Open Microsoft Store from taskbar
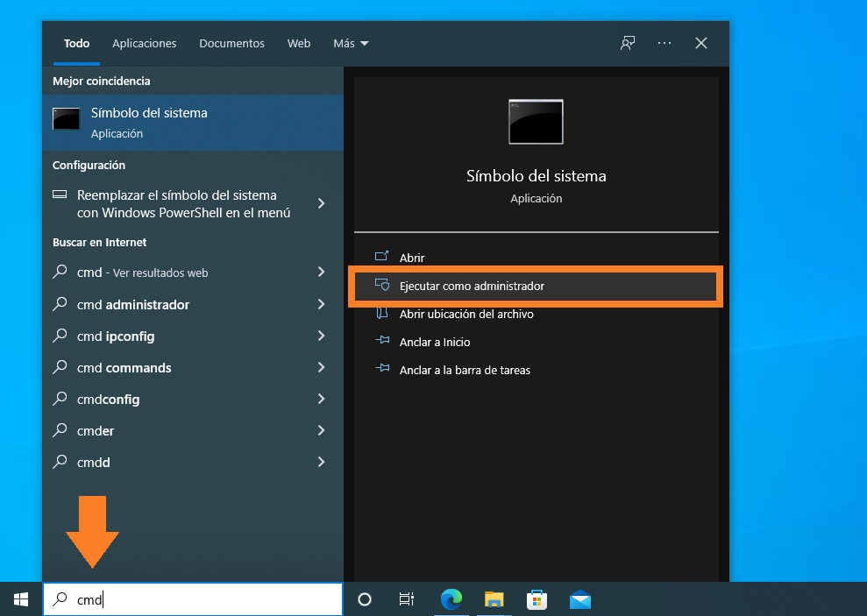Viewport: 867px width, 616px height. pyautogui.click(x=537, y=599)
